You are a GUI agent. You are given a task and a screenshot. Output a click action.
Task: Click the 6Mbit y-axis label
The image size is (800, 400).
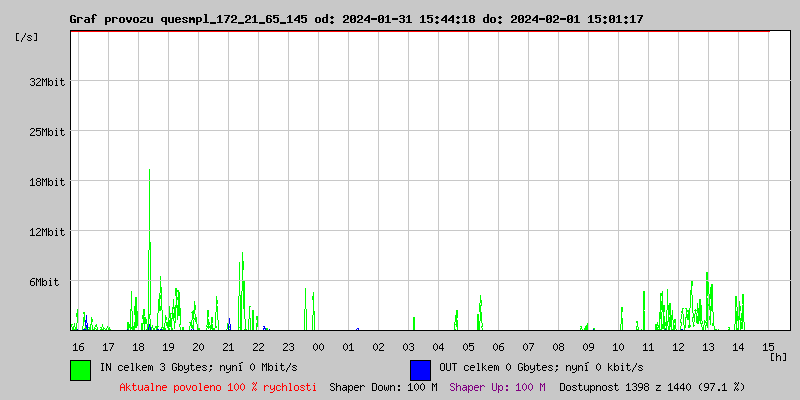(x=44, y=282)
